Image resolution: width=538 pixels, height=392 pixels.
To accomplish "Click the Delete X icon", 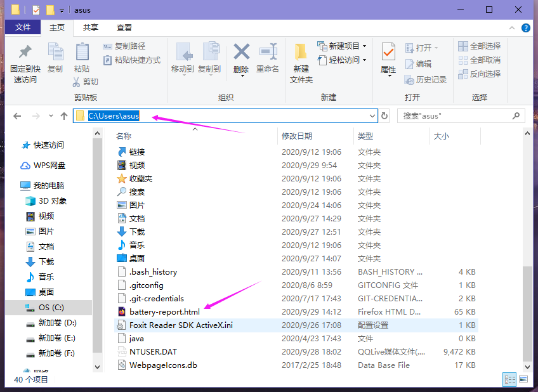I will coord(242,52).
